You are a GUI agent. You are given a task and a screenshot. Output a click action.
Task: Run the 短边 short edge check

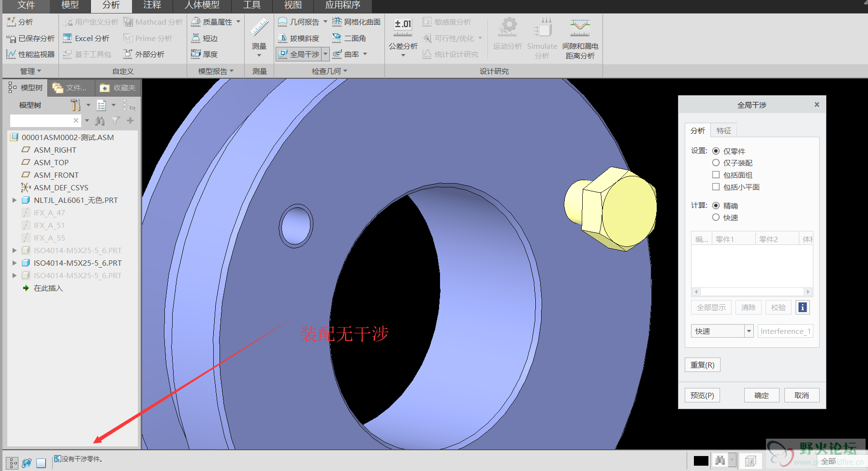(204, 38)
